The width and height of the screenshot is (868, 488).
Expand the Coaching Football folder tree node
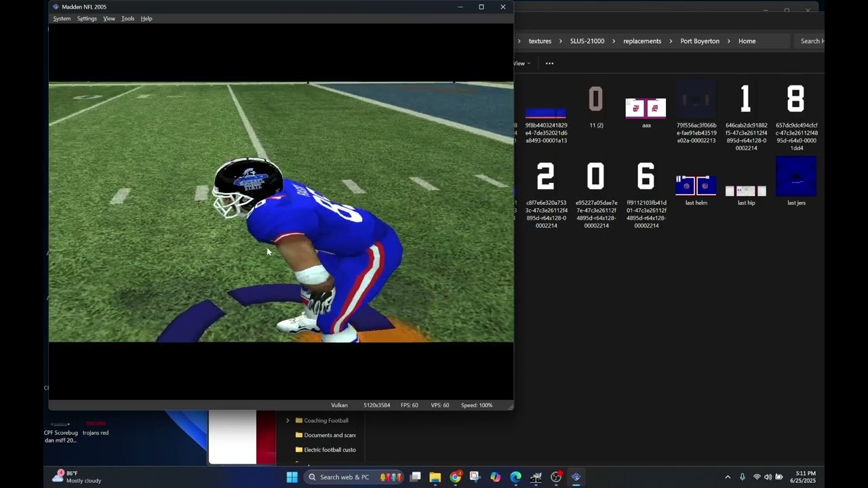[288, 421]
